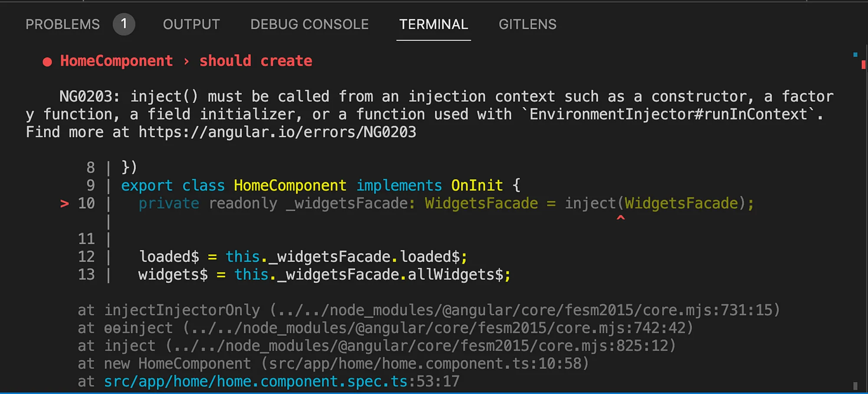
Task: Open home.component.spec.ts at line 53
Action: pyautogui.click(x=256, y=381)
